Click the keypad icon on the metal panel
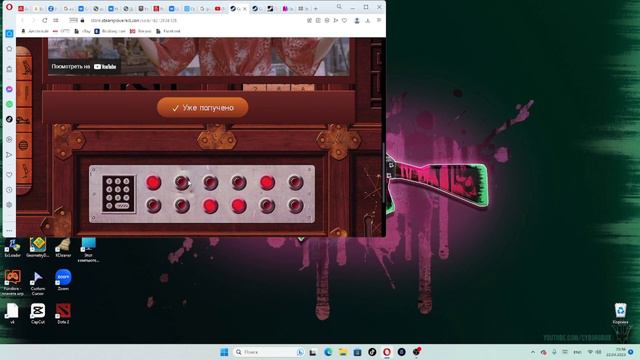 pos(118,193)
